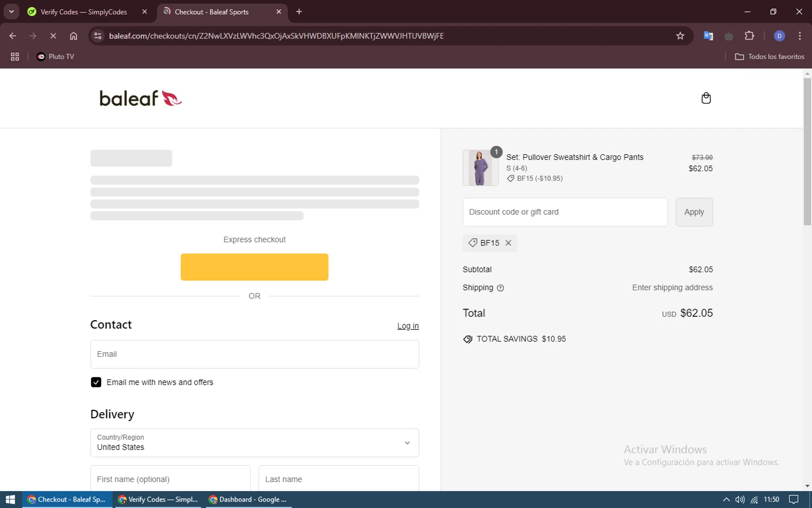Stop loading the page

(53, 36)
